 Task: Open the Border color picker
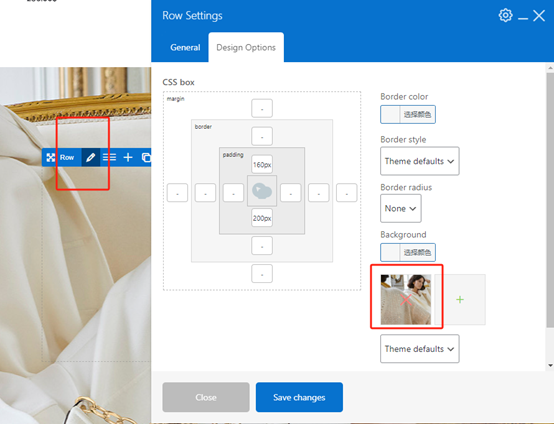coord(408,114)
